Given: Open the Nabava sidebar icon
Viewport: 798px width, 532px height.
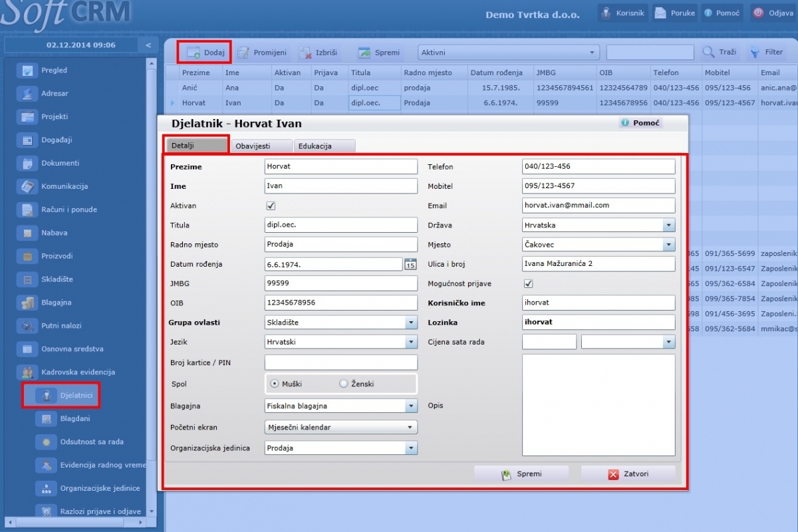Looking at the screenshot, I should [x=27, y=233].
